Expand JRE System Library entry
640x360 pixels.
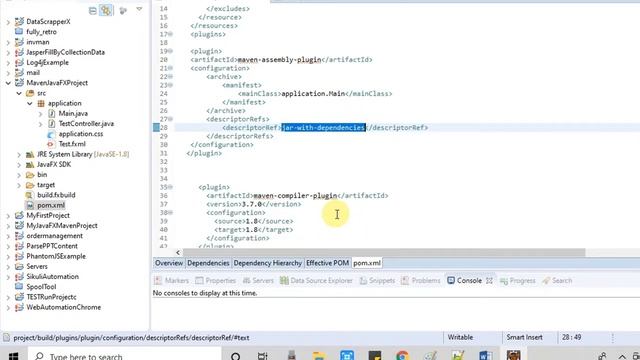coord(19,154)
